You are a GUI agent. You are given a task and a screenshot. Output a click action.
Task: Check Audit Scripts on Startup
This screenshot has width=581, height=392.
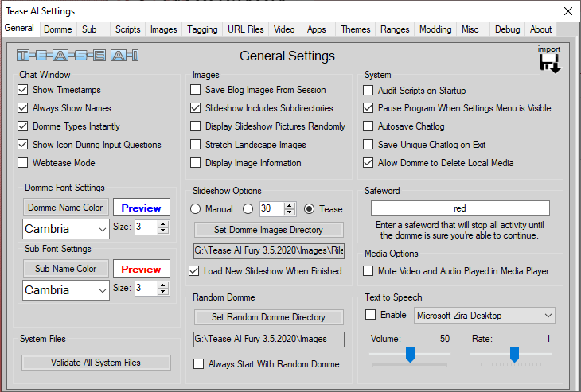368,91
